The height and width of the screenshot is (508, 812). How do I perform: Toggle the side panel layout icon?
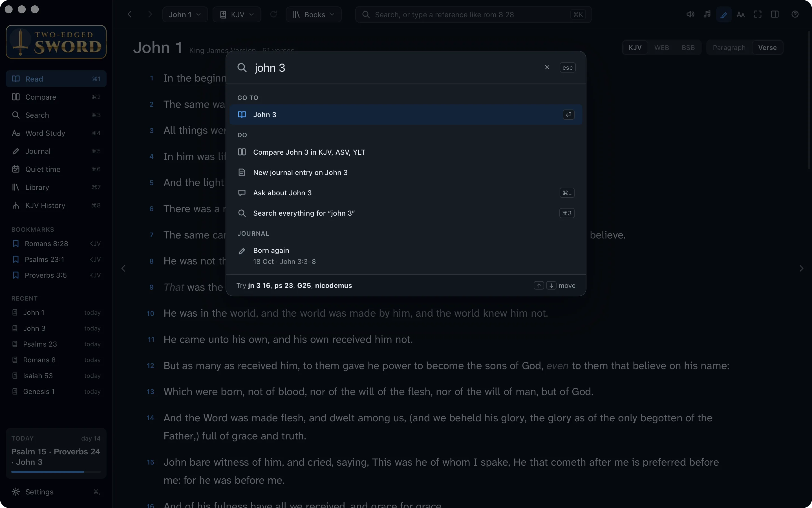775,14
